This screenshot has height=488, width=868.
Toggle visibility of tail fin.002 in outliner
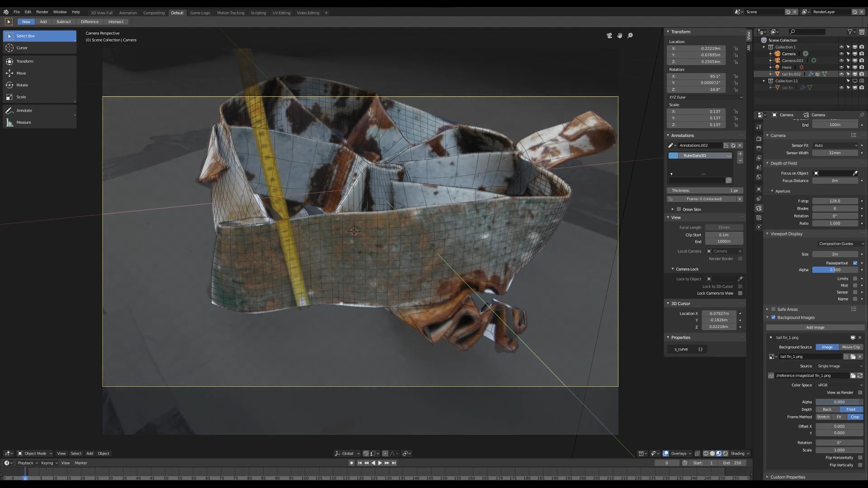[841, 74]
